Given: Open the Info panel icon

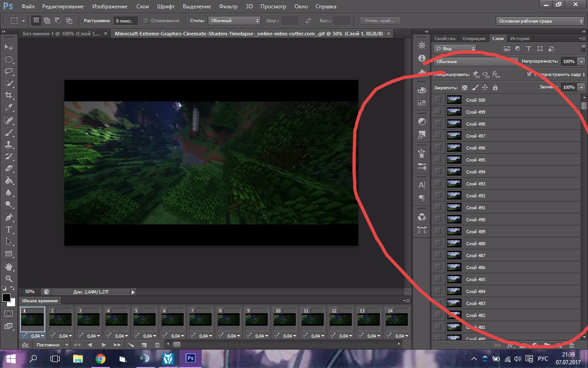Looking at the screenshot, I should 422,58.
